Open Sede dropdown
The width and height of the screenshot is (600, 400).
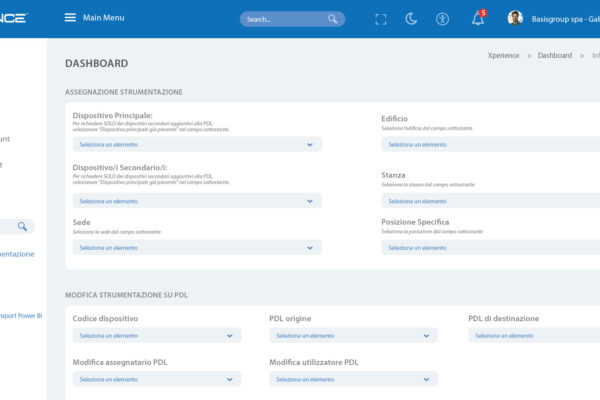[197, 248]
